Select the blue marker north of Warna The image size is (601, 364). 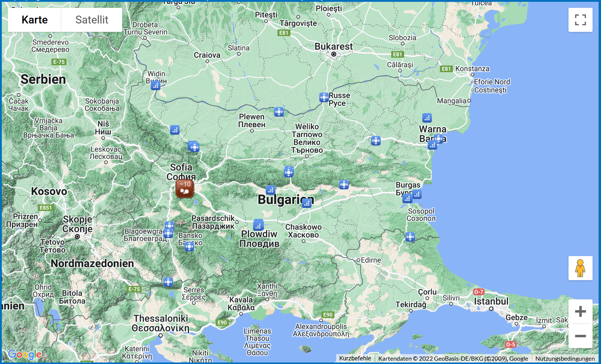[x=427, y=118]
